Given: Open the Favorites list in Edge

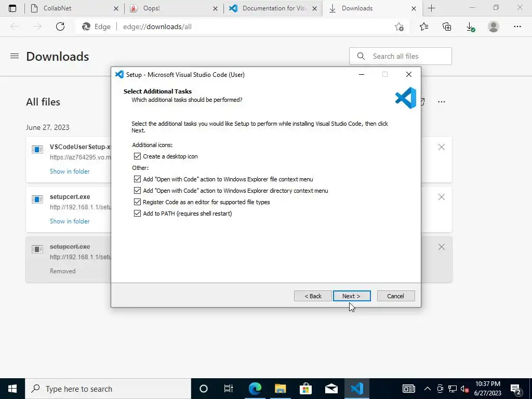Looking at the screenshot, I should tap(424, 26).
